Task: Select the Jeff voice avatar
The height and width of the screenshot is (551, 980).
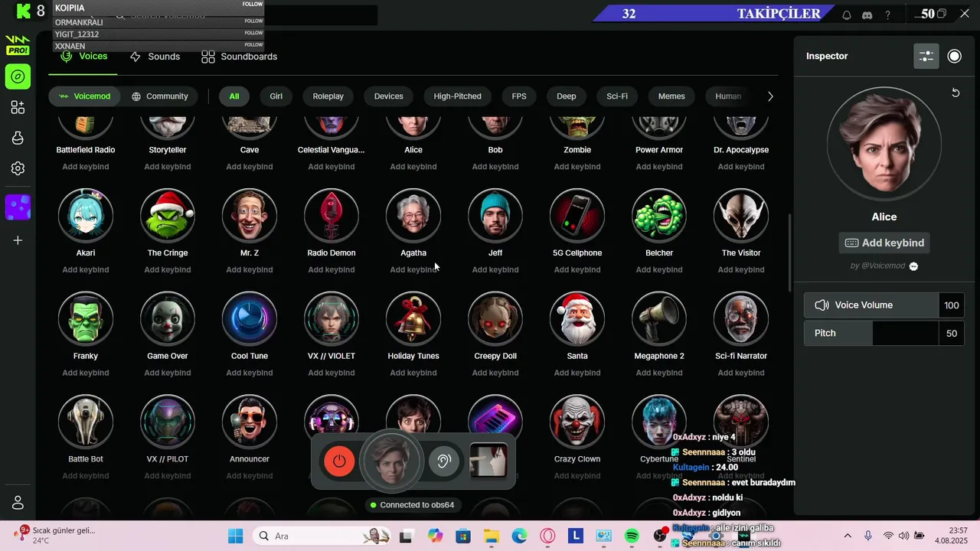Action: pos(495,216)
